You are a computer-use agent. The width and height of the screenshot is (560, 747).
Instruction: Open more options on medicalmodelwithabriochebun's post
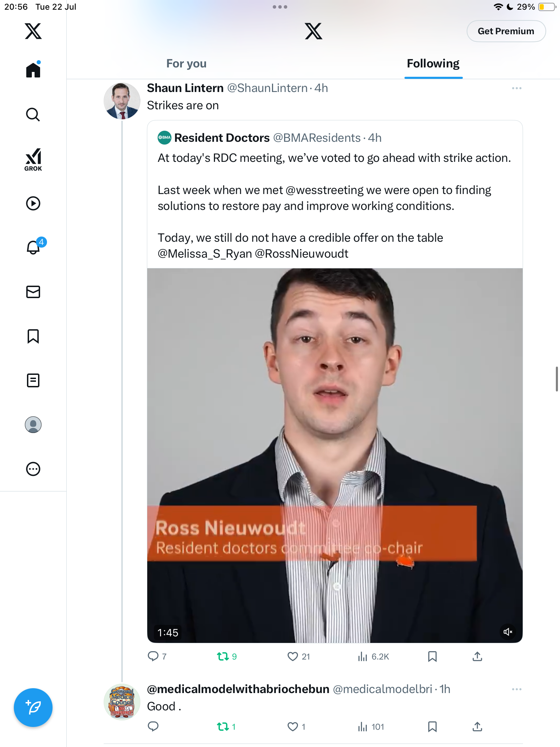(x=517, y=689)
